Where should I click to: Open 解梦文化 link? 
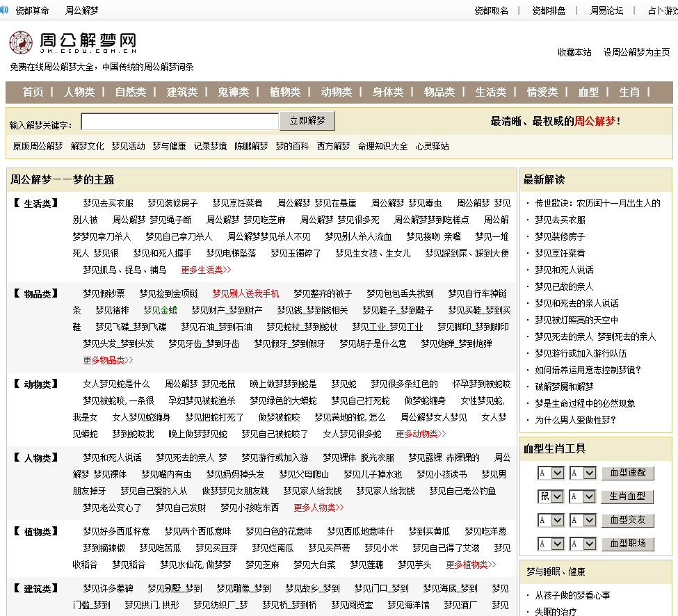pos(88,146)
